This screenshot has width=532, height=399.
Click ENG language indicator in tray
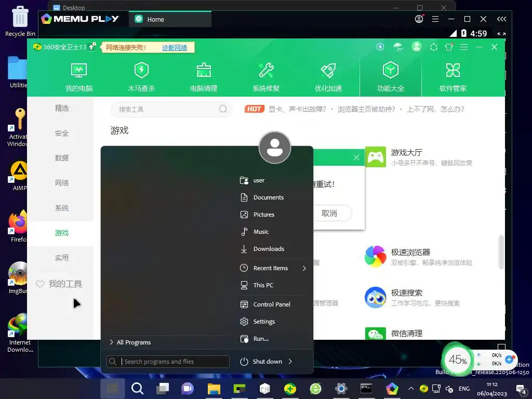[x=464, y=389]
